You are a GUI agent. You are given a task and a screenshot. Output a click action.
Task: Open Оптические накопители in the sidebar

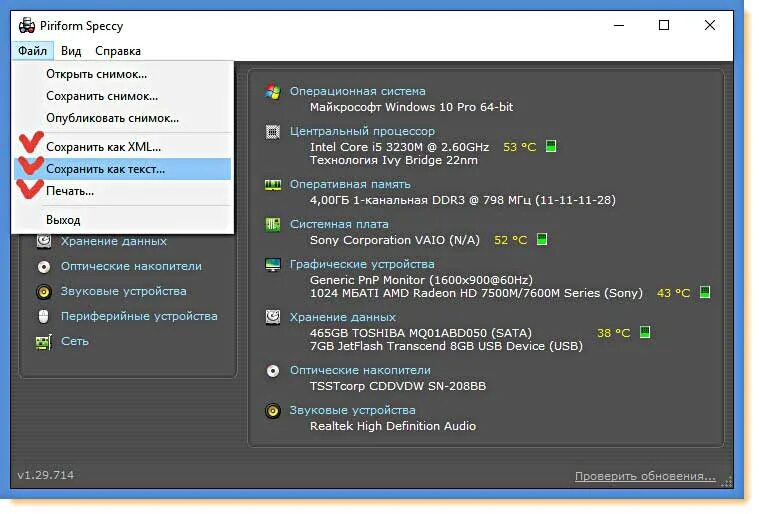click(x=131, y=266)
